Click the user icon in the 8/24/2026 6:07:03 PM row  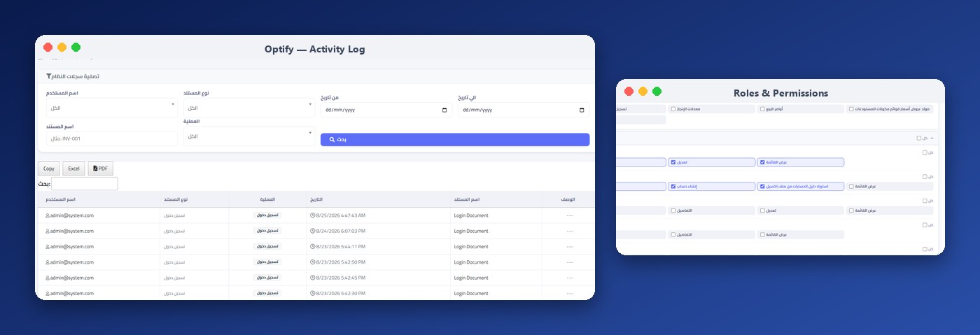coord(48,231)
